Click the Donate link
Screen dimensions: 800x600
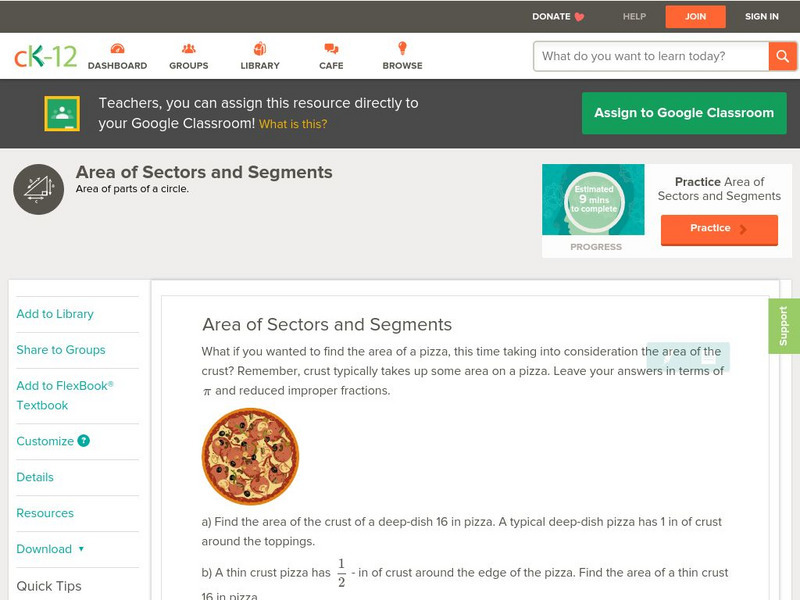[558, 17]
